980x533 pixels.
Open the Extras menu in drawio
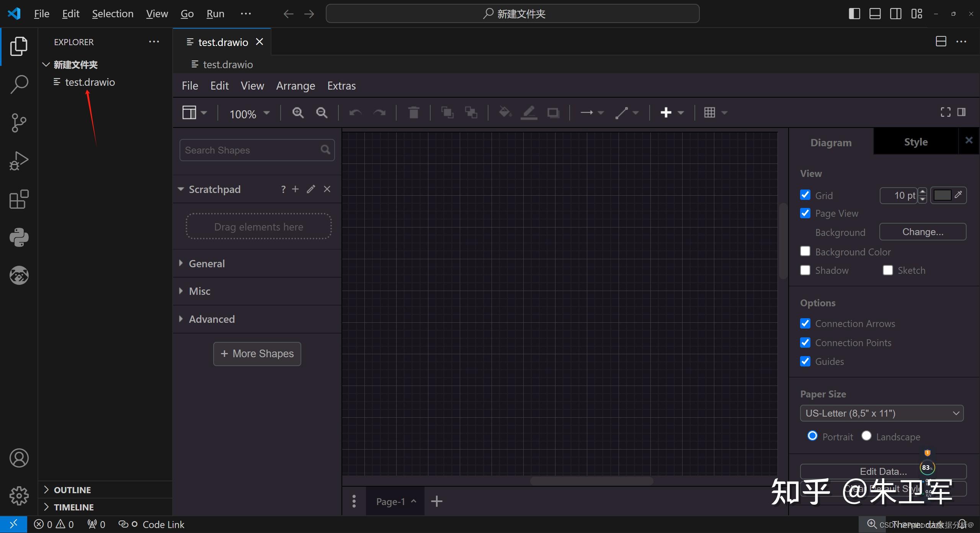click(x=341, y=85)
